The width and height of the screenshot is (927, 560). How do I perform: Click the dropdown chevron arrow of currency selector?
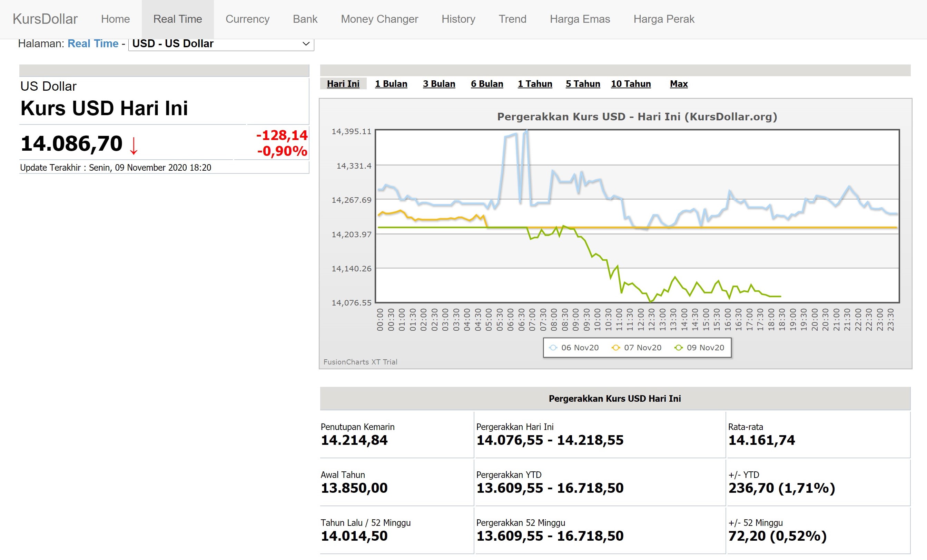point(306,44)
